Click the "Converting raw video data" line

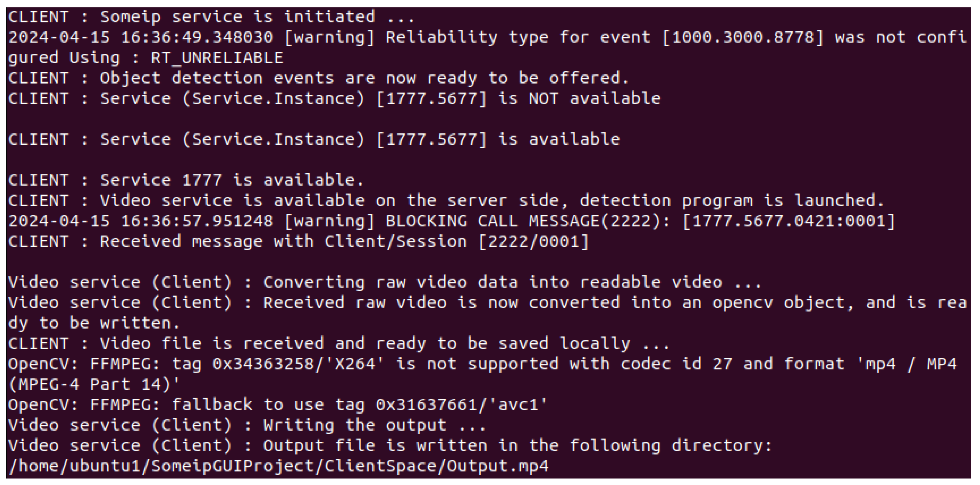pos(384,282)
